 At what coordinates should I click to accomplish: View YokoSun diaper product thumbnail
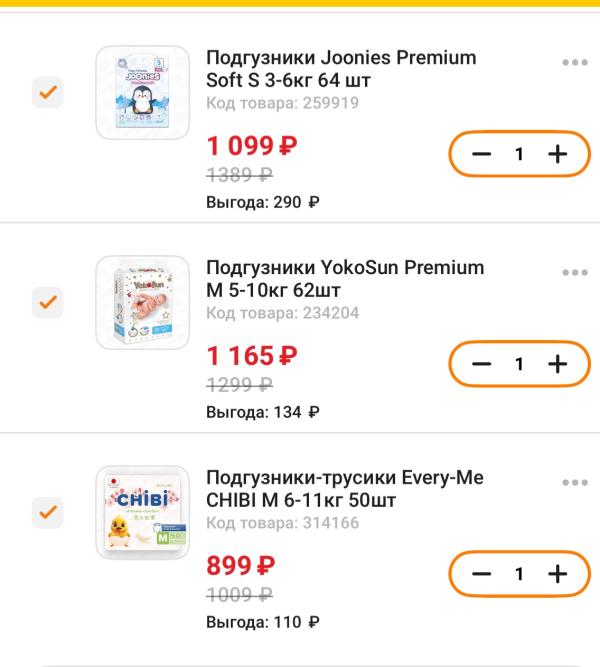click(142, 302)
